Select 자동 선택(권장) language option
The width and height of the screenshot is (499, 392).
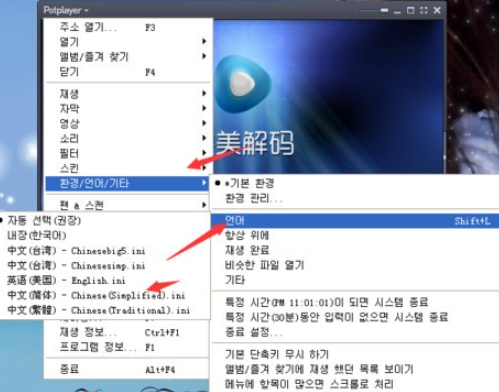pyautogui.click(x=105, y=220)
